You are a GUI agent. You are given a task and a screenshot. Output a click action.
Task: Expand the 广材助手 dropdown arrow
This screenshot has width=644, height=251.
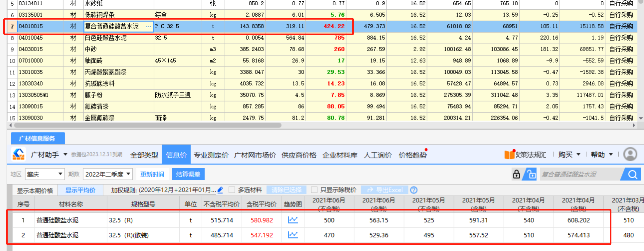click(65, 154)
